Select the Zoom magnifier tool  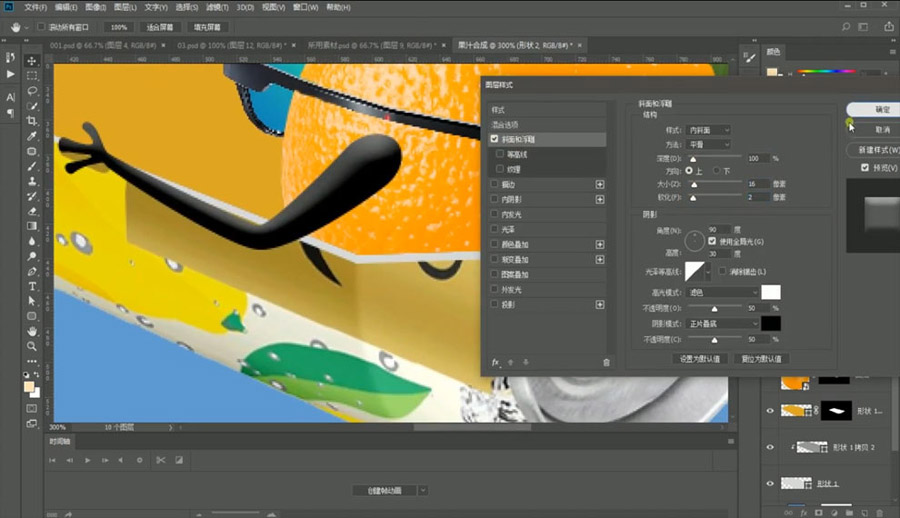pyautogui.click(x=32, y=346)
